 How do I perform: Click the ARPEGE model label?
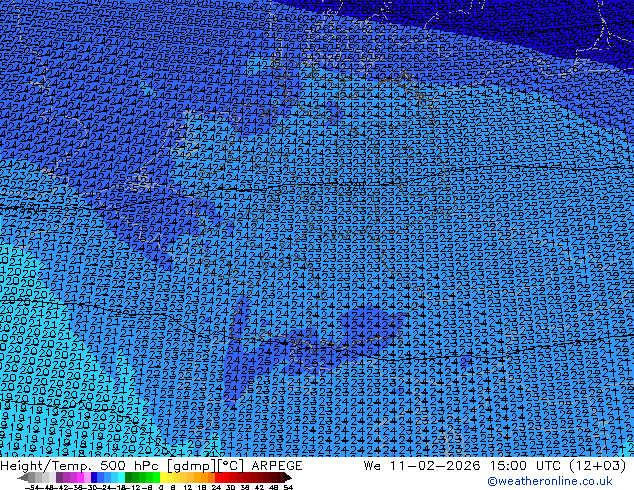tap(277, 466)
